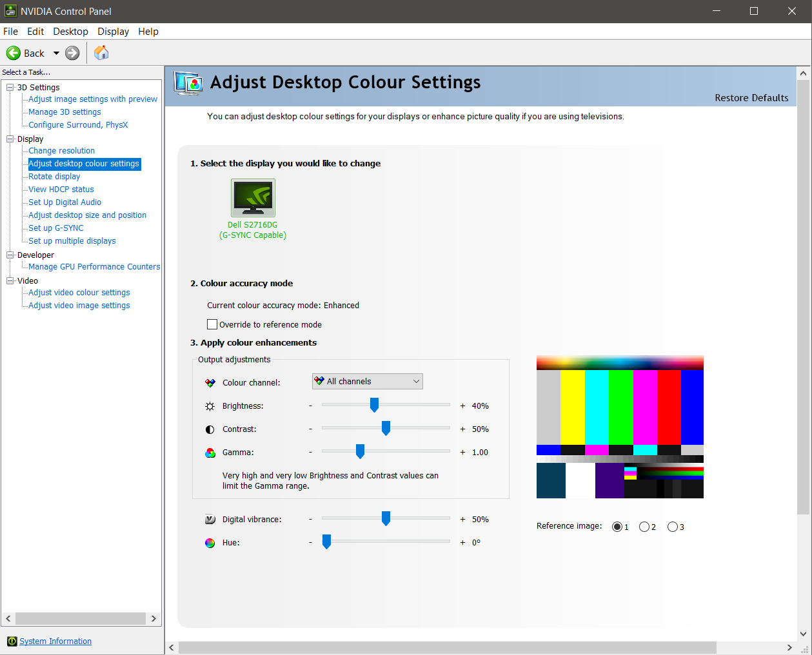
Task: Collapse the Display tree node
Action: point(10,139)
